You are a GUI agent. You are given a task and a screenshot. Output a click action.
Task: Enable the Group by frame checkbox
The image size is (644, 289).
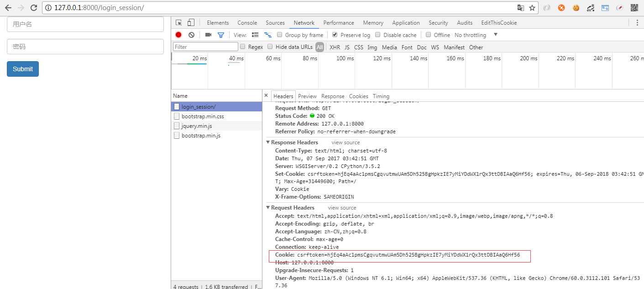click(x=279, y=35)
